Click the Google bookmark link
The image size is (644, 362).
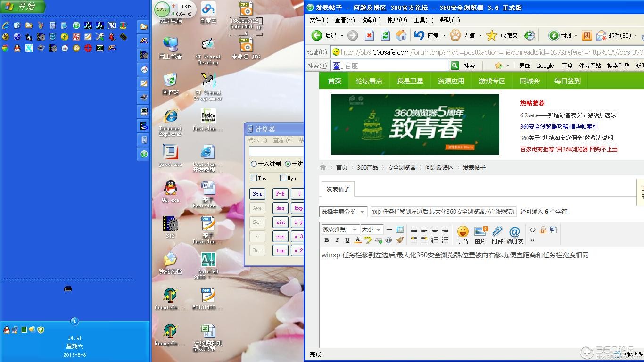tap(545, 66)
